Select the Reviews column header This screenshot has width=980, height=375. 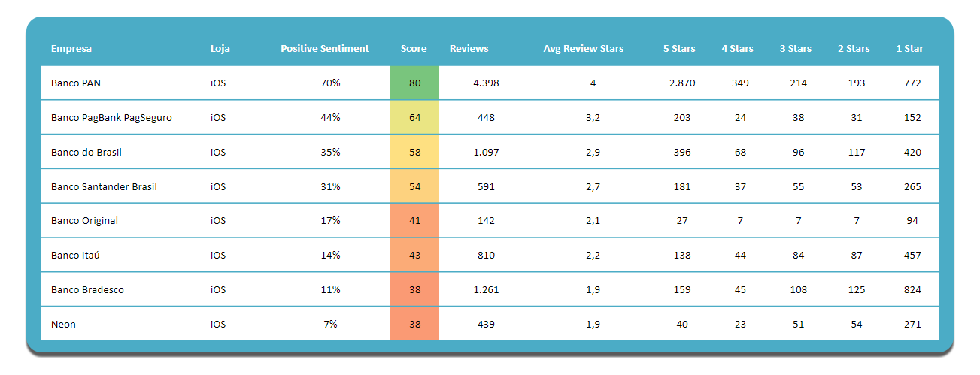469,49
